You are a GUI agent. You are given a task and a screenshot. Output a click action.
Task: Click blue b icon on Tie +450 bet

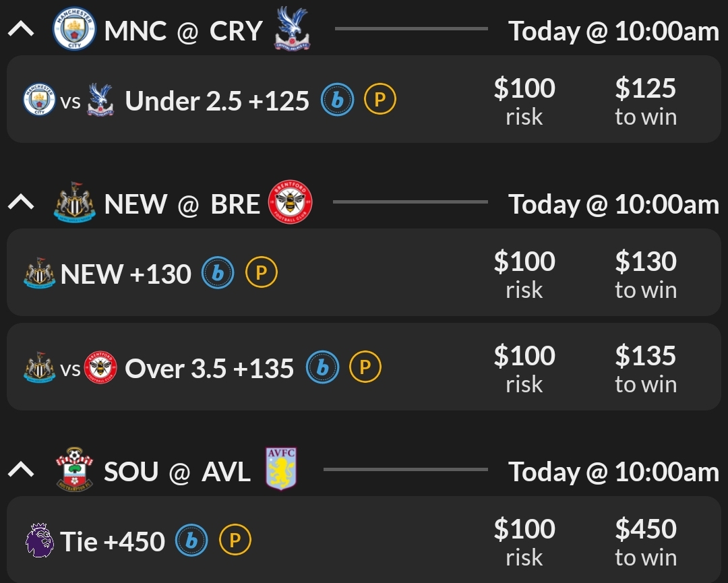coord(191,541)
